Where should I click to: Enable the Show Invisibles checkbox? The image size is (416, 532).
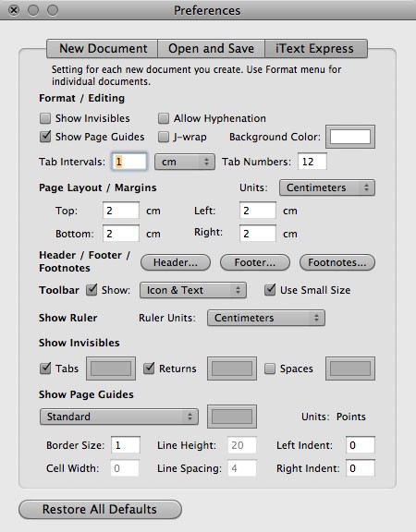coord(45,118)
